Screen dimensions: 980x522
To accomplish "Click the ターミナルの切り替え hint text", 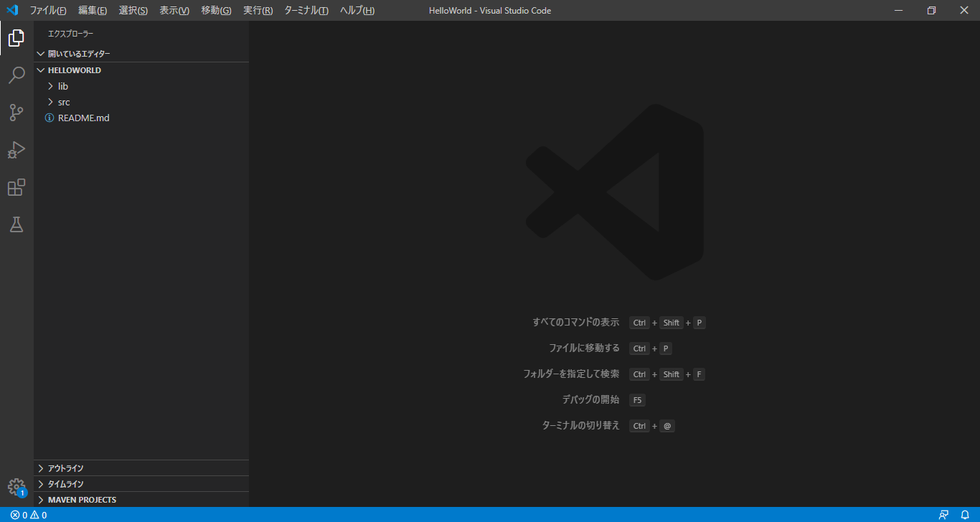I will (x=581, y=426).
